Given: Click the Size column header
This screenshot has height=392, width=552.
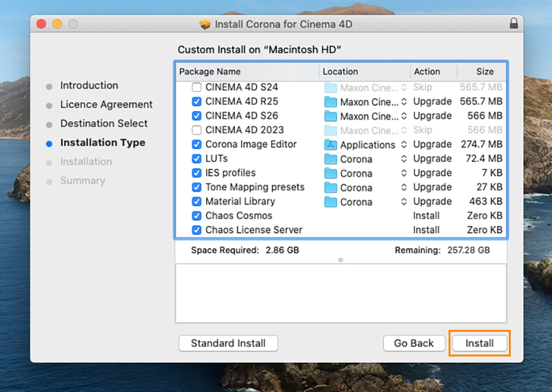Looking at the screenshot, I should click(484, 72).
